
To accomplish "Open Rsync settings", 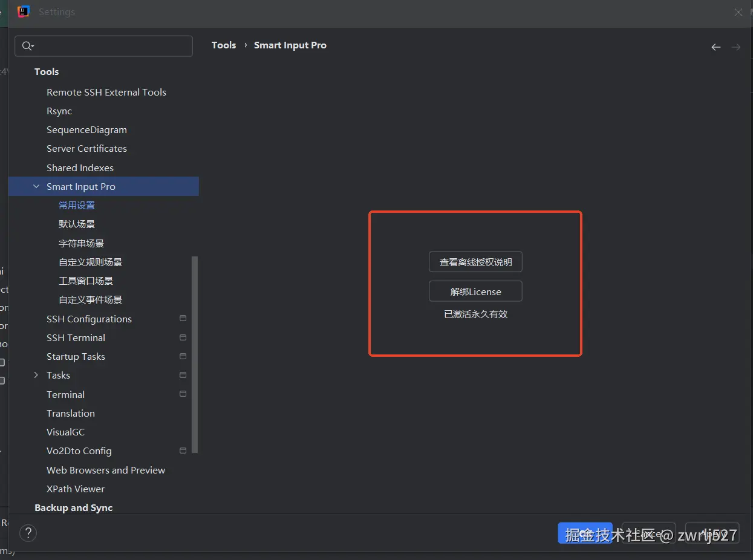I will [59, 111].
